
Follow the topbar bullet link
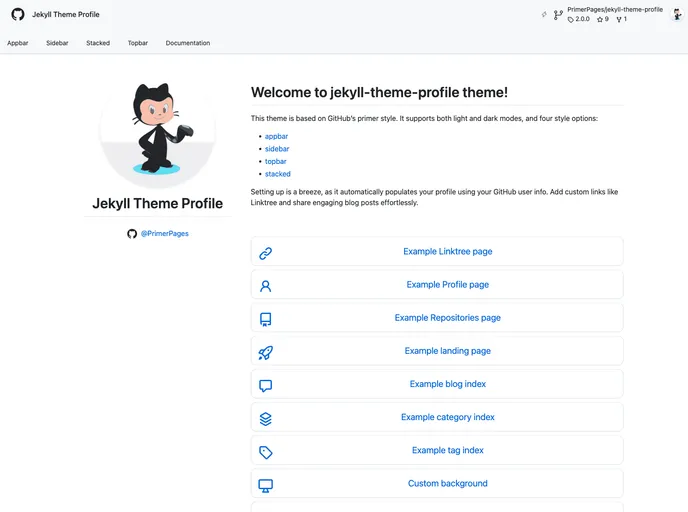[276, 161]
